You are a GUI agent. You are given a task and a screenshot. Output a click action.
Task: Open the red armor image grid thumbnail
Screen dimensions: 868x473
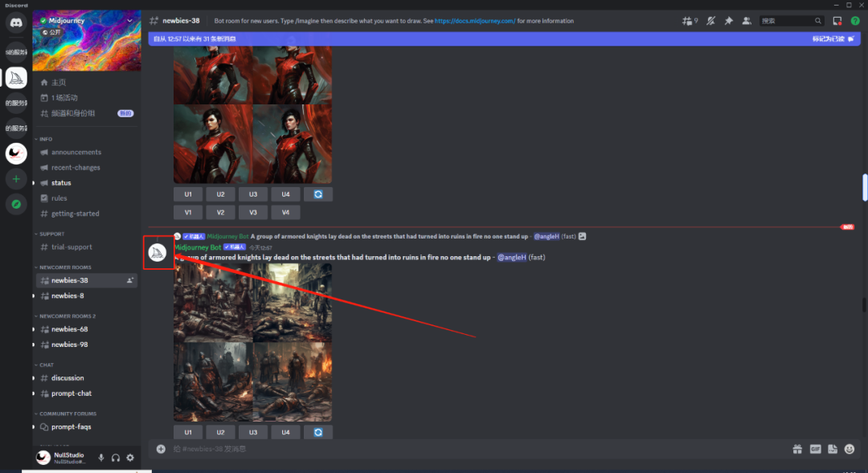pyautogui.click(x=253, y=115)
